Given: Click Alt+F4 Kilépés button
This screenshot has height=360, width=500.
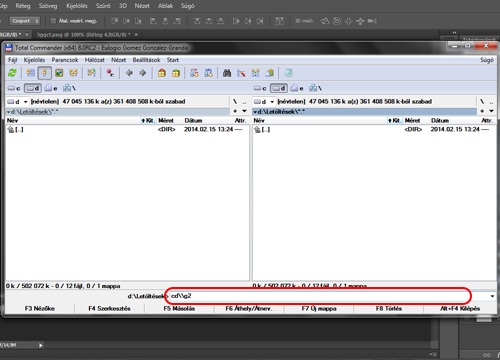Looking at the screenshot, I should [460, 309].
